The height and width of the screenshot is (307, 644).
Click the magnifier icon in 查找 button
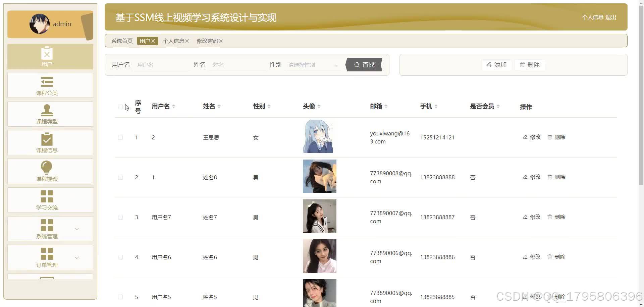point(357,65)
